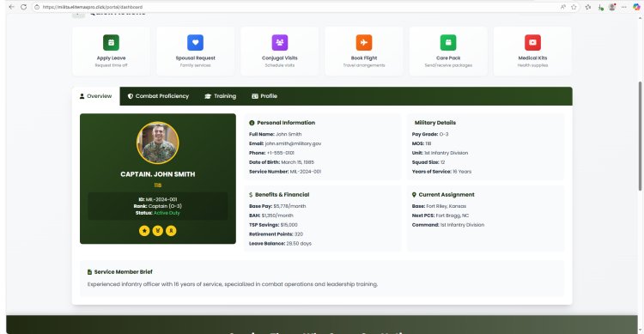The image size is (644, 334).
Task: Click the Experienced infantry officer brief text
Action: click(233, 284)
